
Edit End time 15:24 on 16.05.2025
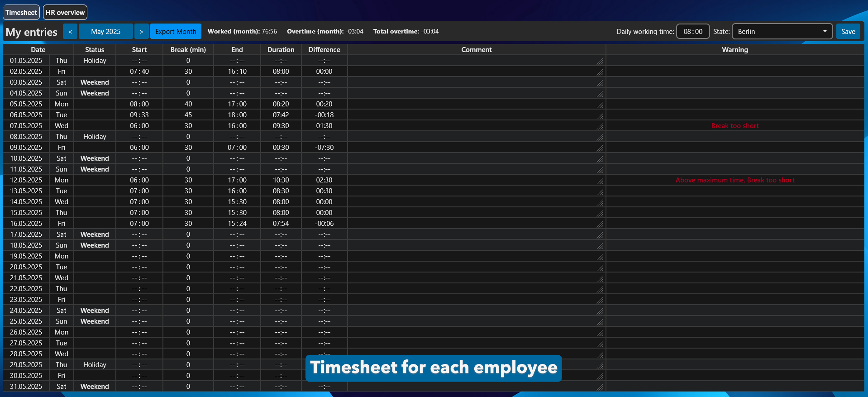[237, 224]
